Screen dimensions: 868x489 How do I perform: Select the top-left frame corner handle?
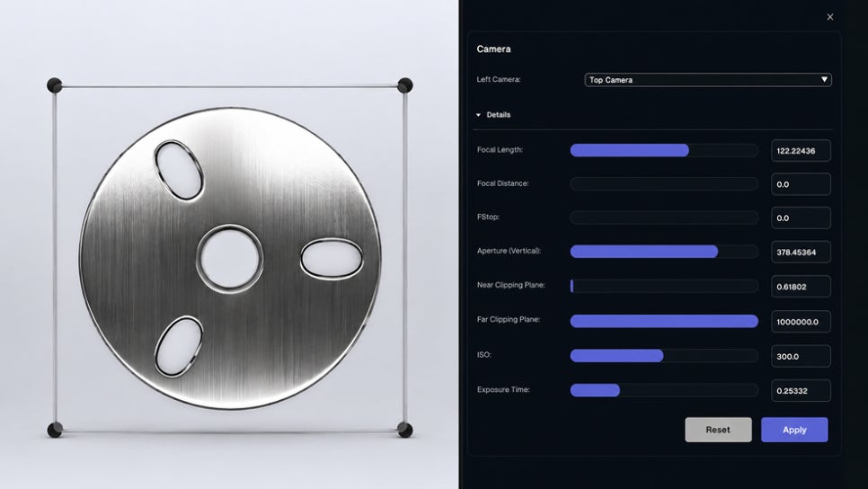pos(54,85)
